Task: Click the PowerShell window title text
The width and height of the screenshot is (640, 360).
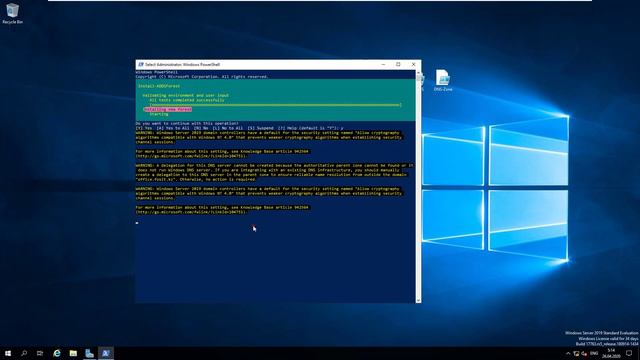Action: (x=182, y=64)
